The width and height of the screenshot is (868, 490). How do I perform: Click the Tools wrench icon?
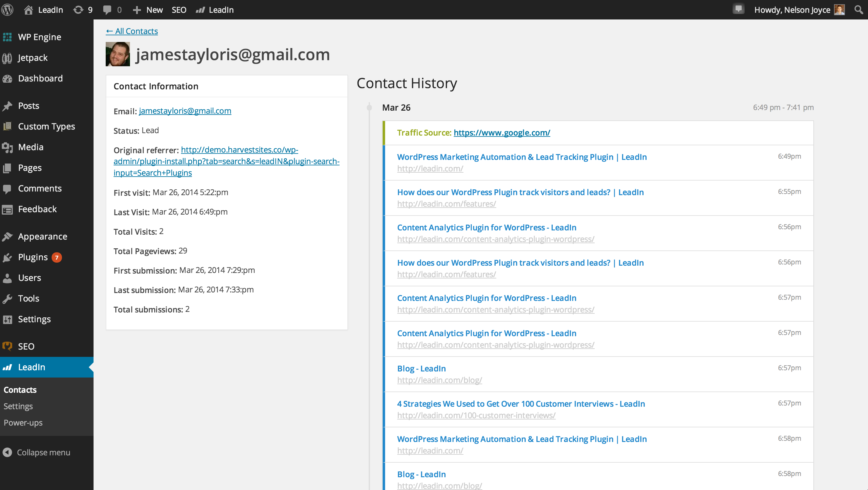coord(7,299)
